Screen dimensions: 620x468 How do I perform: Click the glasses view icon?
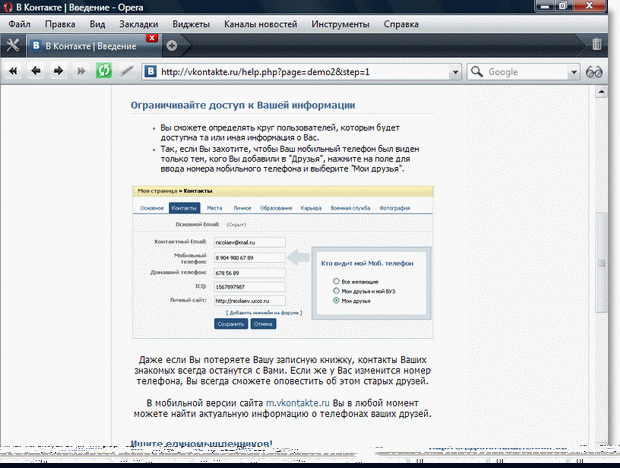coord(594,72)
